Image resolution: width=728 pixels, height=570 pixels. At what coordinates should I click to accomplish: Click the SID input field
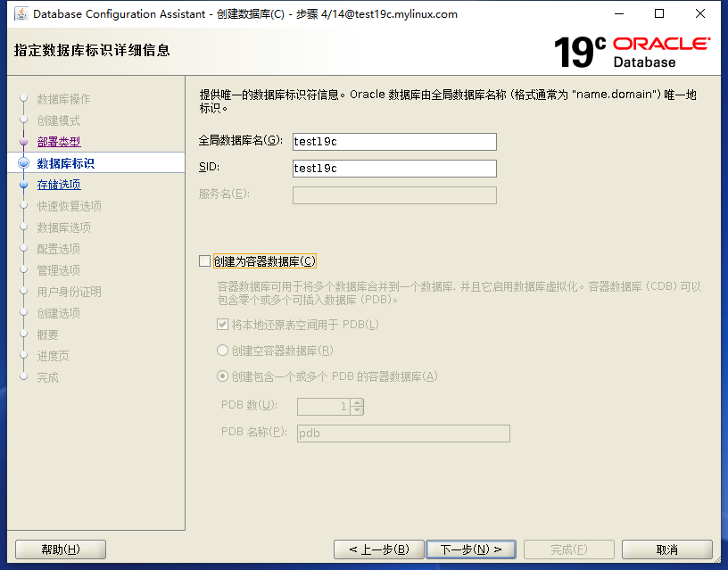tap(394, 169)
